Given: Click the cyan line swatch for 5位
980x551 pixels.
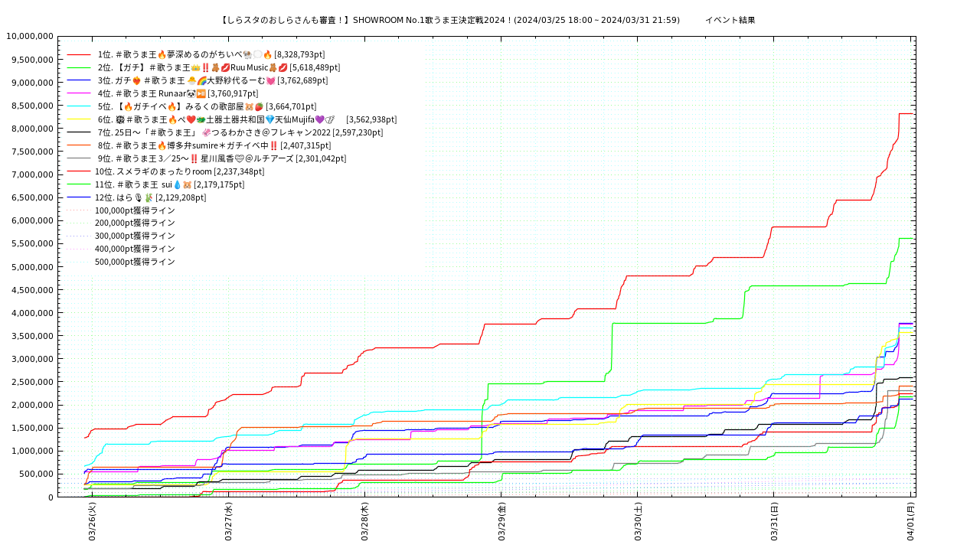Looking at the screenshot, I should [x=79, y=107].
